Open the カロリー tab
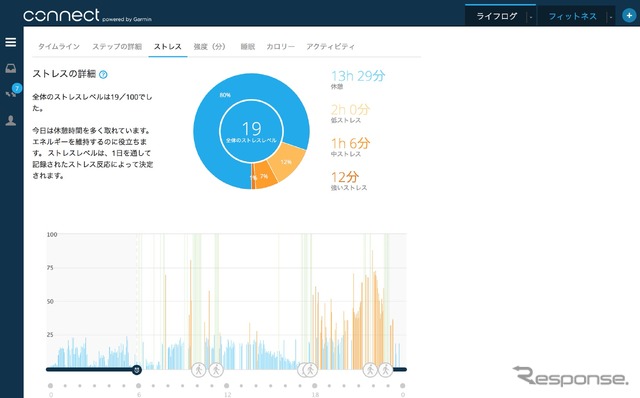This screenshot has height=398, width=640. tap(280, 47)
